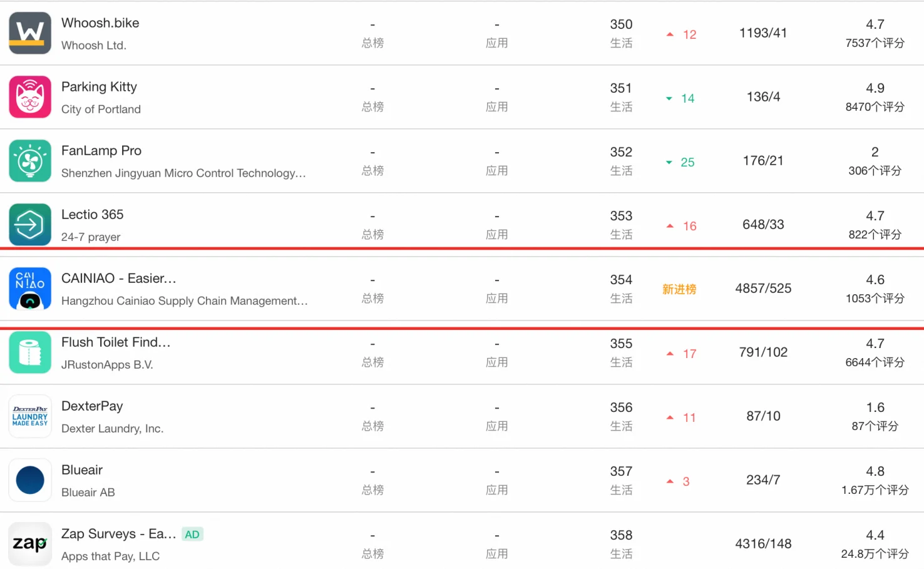Click the 新进榜 label for CAINIAO
Screen dimensions: 924x569
tap(679, 289)
